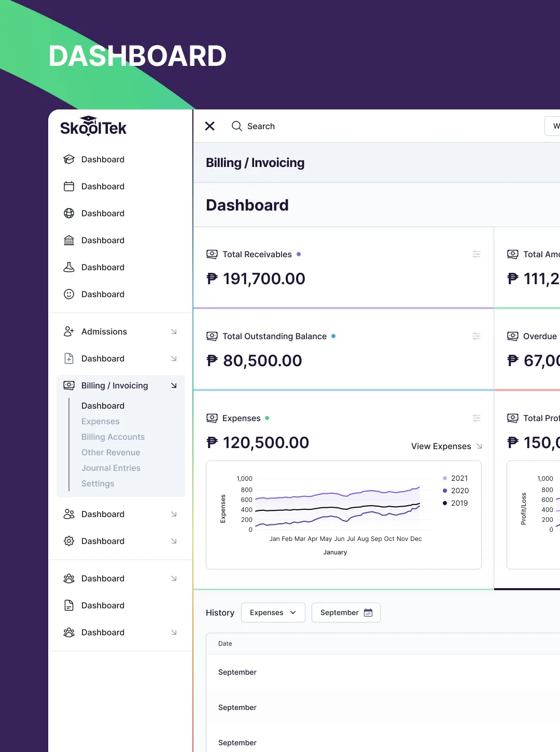Click the X icon beside Search
The height and width of the screenshot is (752, 560).
(210, 126)
